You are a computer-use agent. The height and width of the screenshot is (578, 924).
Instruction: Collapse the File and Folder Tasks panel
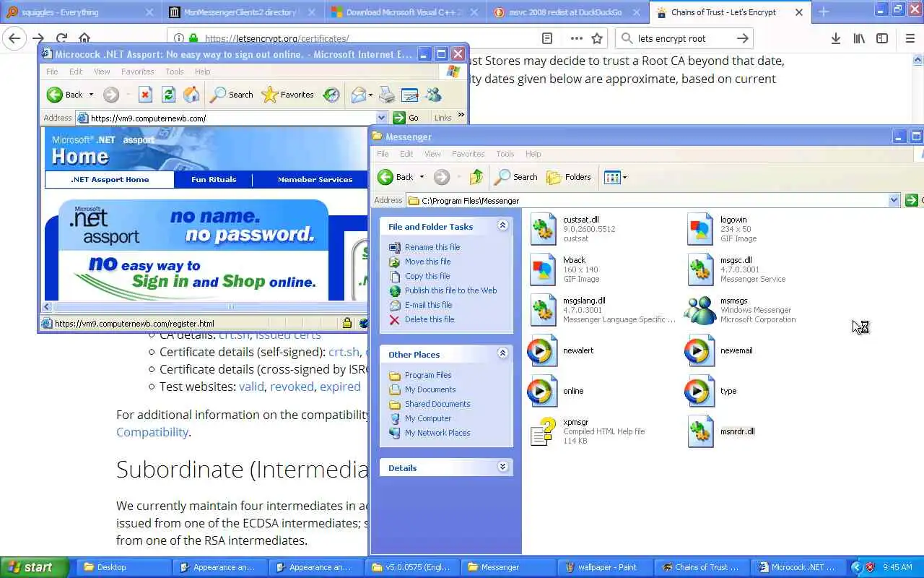tap(502, 226)
